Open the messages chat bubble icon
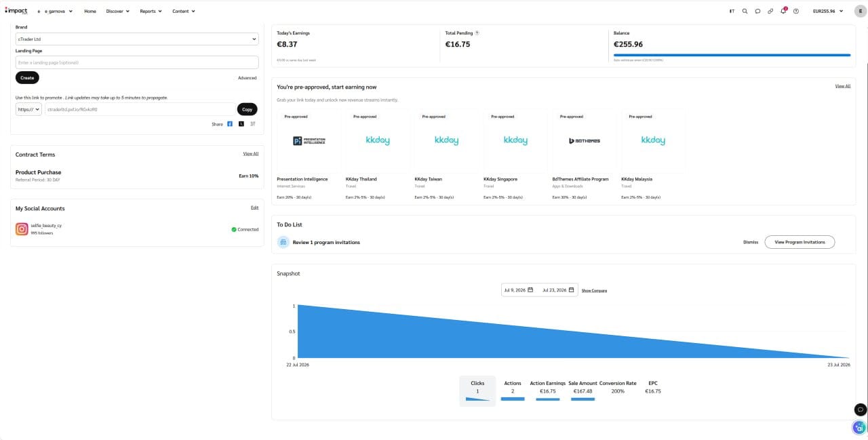This screenshot has height=440, width=868. click(x=757, y=11)
